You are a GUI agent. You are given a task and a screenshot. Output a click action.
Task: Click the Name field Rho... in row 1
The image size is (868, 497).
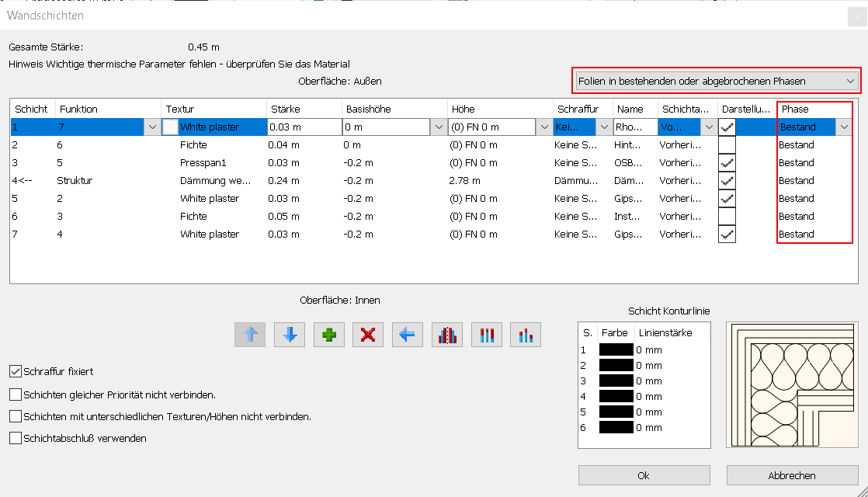[x=636, y=127]
